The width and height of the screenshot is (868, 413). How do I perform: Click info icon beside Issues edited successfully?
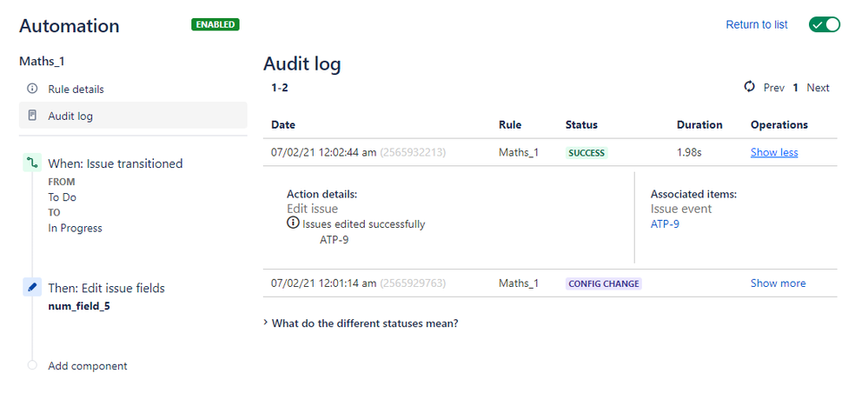[293, 223]
